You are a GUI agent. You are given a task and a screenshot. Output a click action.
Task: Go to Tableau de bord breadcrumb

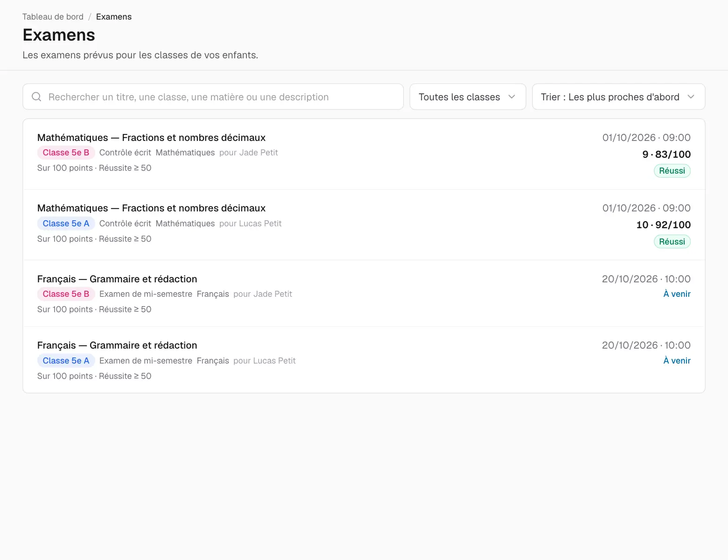click(x=53, y=17)
